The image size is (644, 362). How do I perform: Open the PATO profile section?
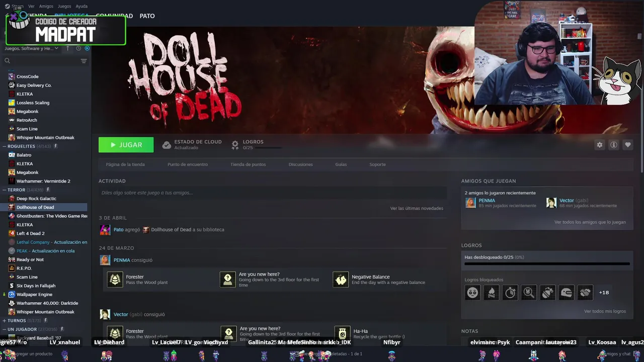147,16
